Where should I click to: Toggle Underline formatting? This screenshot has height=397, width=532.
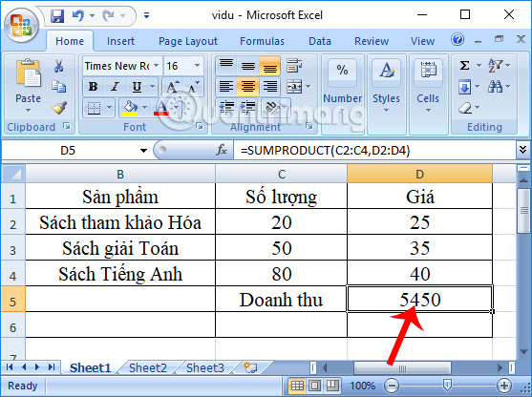click(137, 87)
